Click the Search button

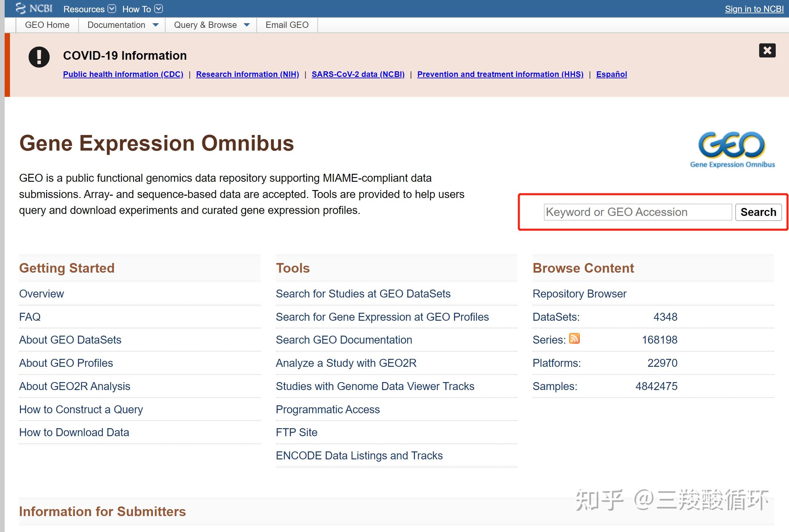tap(758, 212)
